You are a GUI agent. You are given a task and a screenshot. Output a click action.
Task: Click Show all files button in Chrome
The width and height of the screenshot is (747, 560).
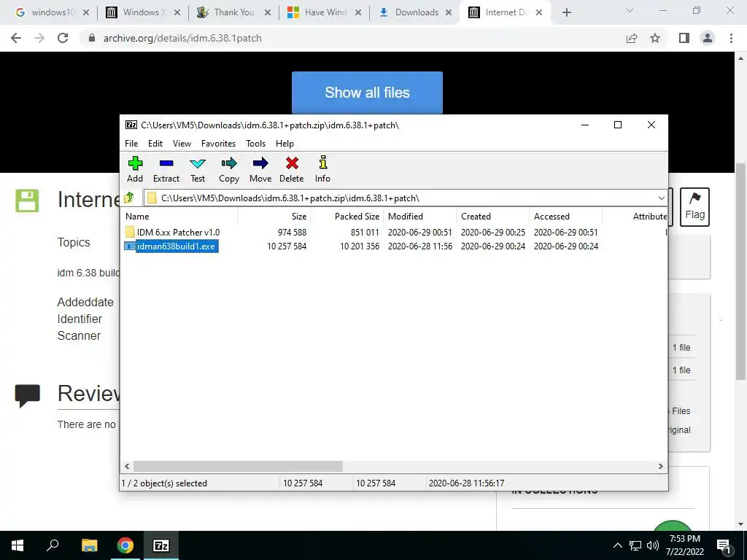click(x=367, y=93)
